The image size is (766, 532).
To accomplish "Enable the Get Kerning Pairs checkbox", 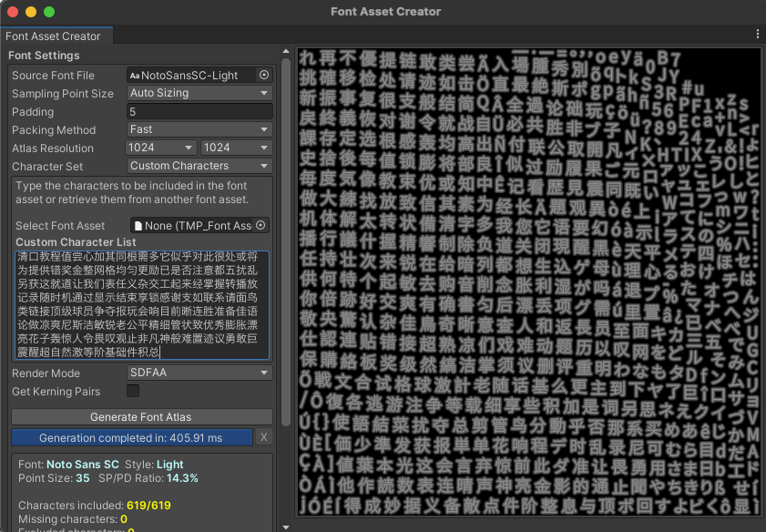I will [x=133, y=391].
